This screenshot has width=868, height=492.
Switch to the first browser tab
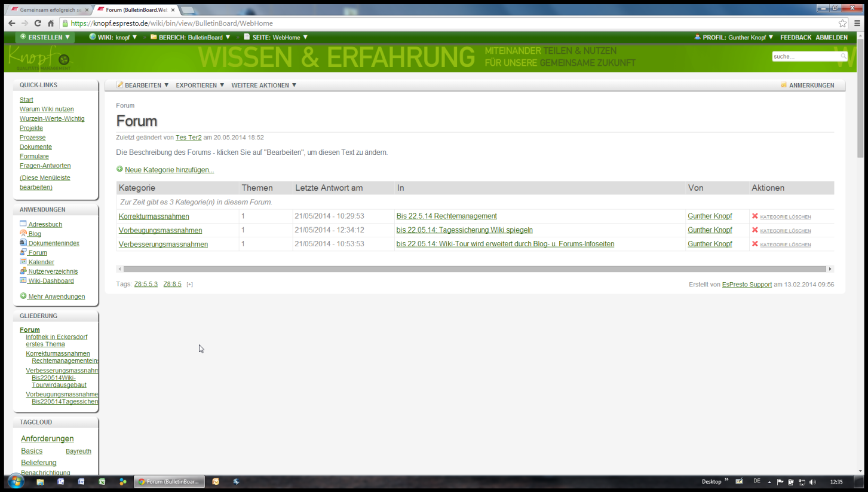[x=49, y=10]
